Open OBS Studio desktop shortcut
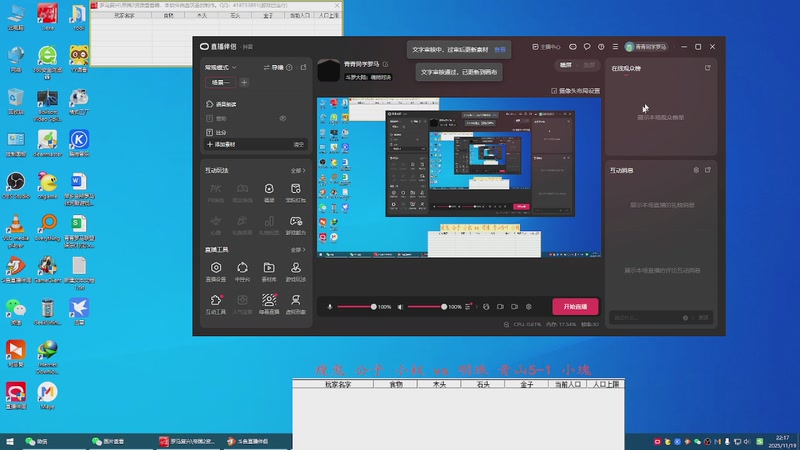The image size is (800, 450). tap(16, 186)
